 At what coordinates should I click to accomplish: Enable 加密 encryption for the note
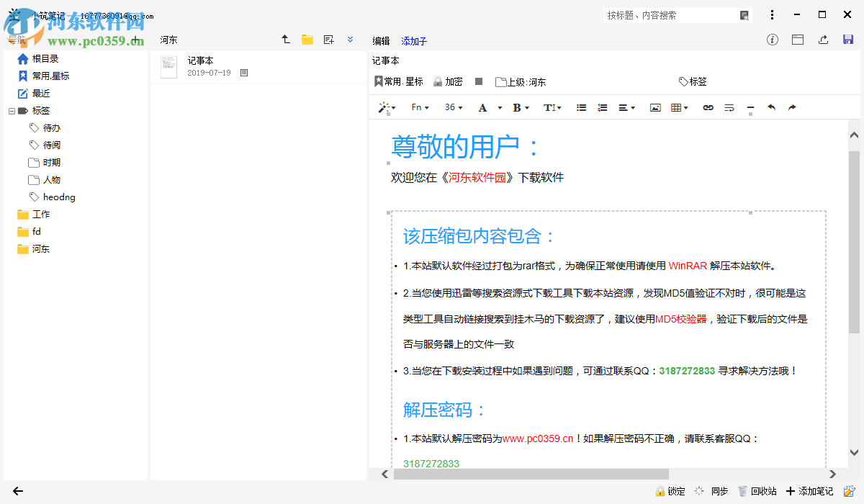[448, 81]
